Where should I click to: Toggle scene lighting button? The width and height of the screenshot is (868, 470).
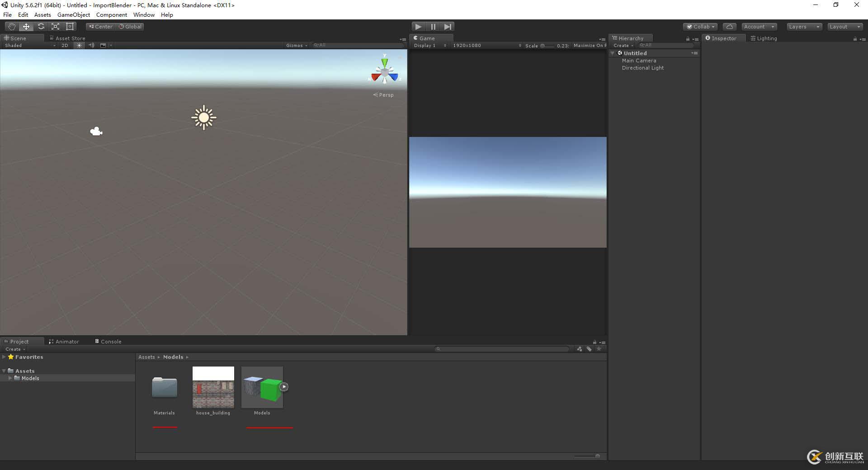(x=79, y=45)
